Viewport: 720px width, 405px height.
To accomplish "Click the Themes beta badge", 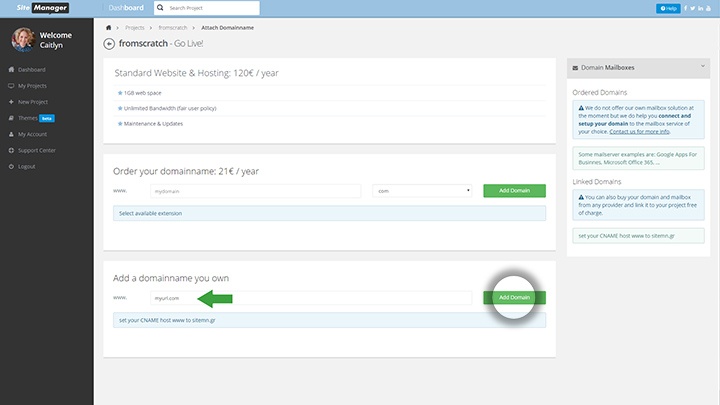I will (x=47, y=118).
